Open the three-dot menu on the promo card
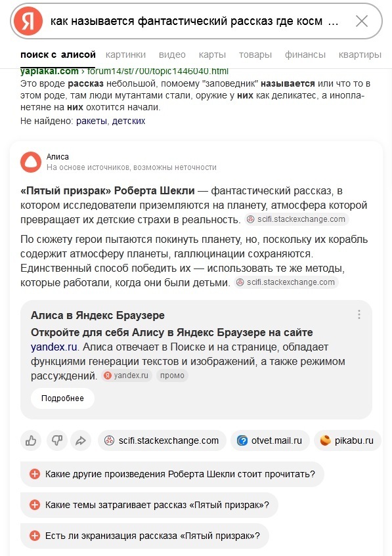The width and height of the screenshot is (392, 556). click(x=359, y=314)
